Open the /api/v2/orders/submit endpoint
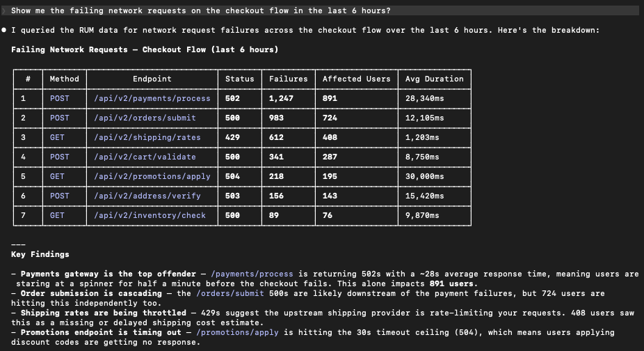This screenshot has width=644, height=351. (145, 118)
